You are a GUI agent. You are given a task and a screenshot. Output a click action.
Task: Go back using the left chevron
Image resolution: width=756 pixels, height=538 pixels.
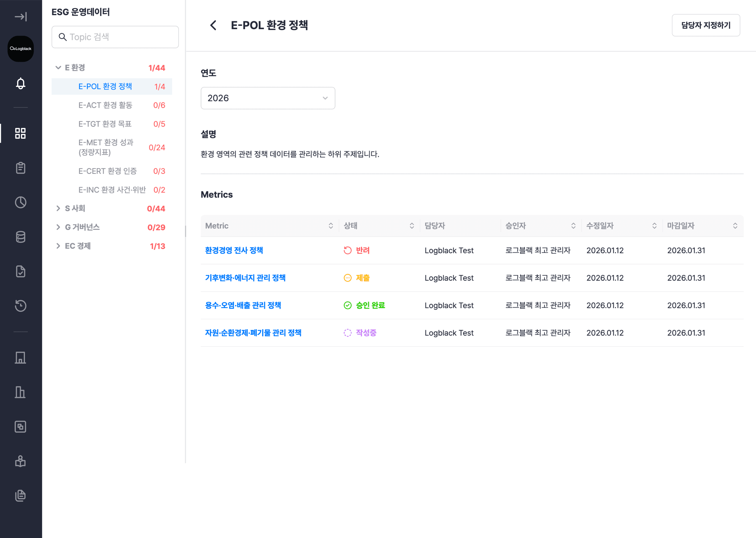(213, 25)
